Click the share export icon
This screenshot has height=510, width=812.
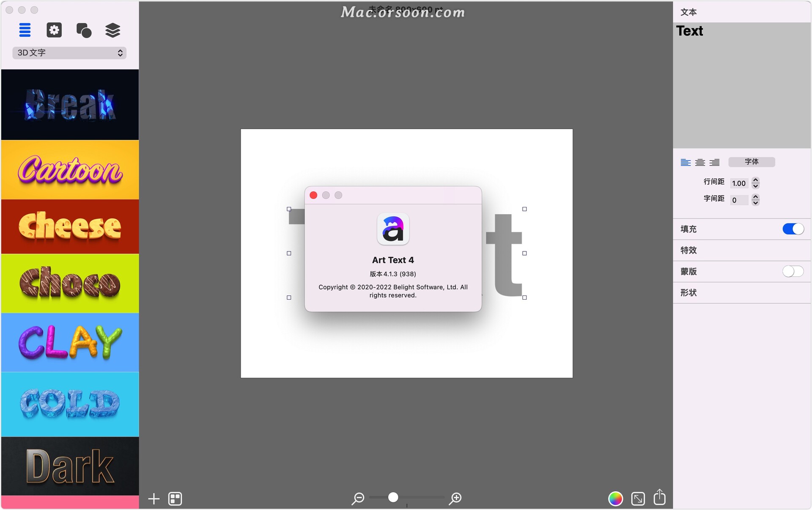(x=659, y=497)
